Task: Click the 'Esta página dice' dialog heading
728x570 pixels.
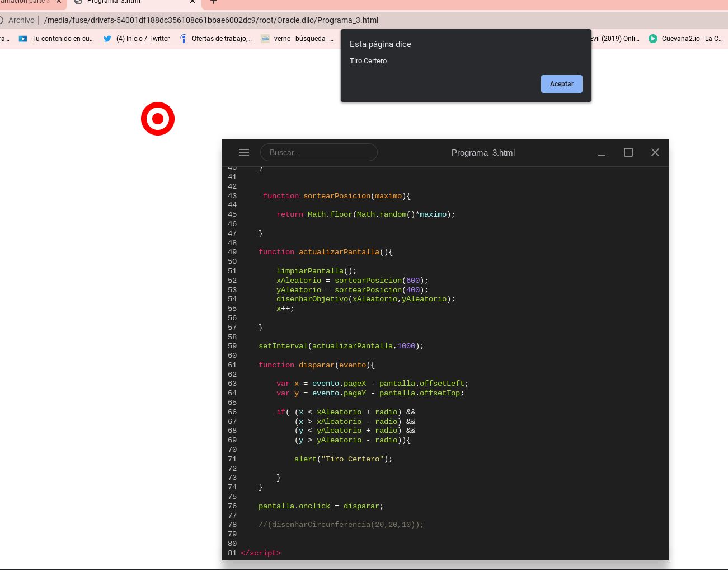Action: pyautogui.click(x=381, y=44)
